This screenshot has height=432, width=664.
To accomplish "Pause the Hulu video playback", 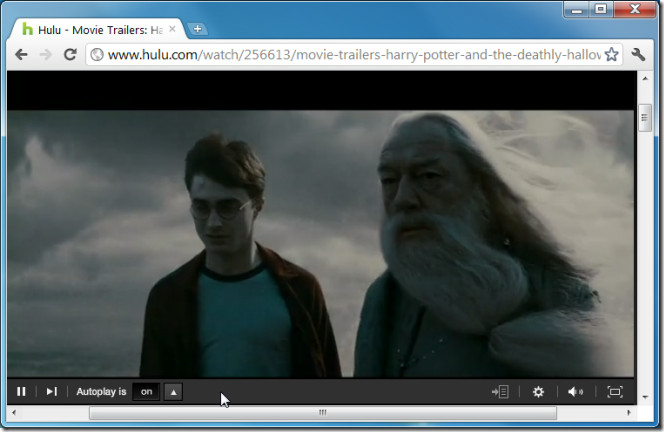I will tap(21, 392).
